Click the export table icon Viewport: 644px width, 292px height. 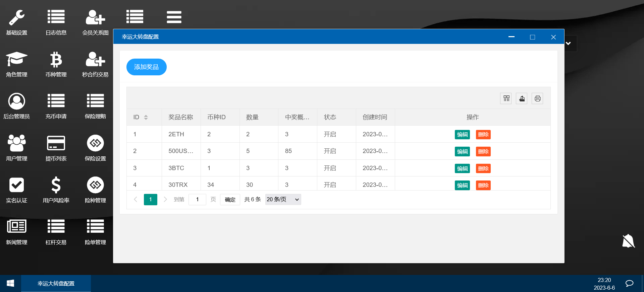coord(522,98)
